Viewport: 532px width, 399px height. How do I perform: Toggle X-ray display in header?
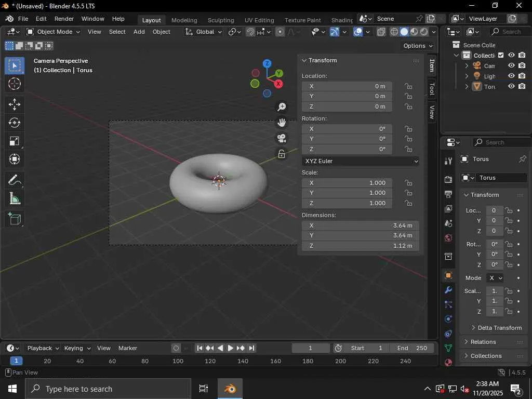point(381,32)
